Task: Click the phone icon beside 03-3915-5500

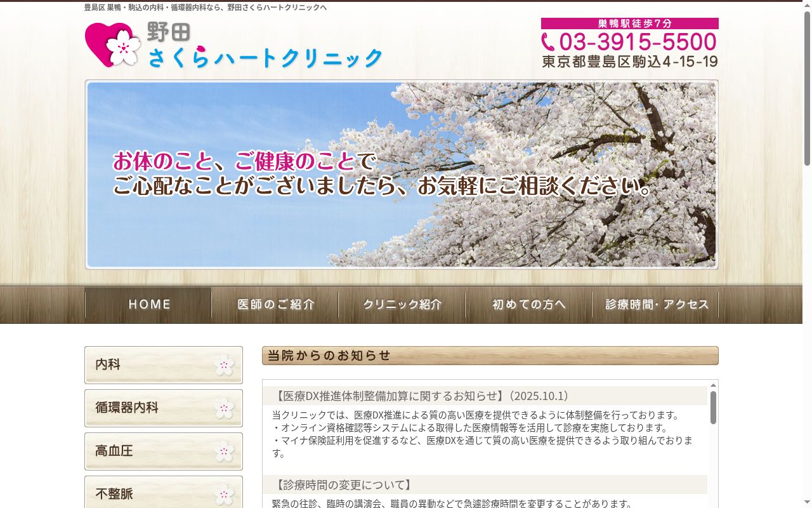Action: click(548, 42)
